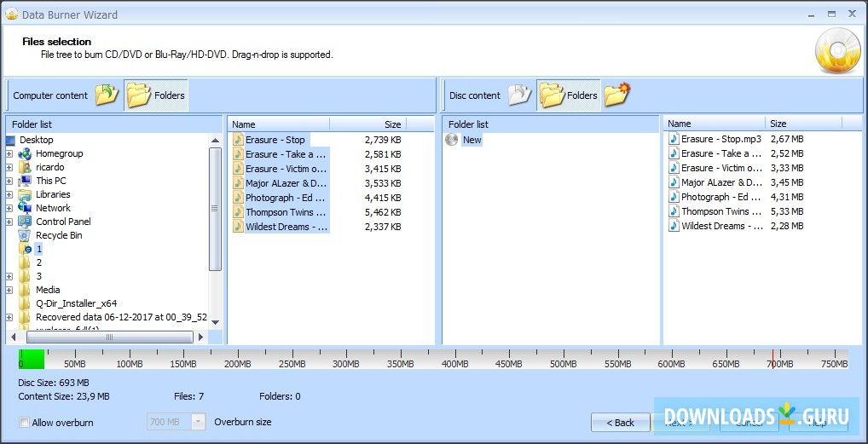Toggle the Computer content Folders button
Viewport: 868px width, 444px height.
[x=156, y=95]
